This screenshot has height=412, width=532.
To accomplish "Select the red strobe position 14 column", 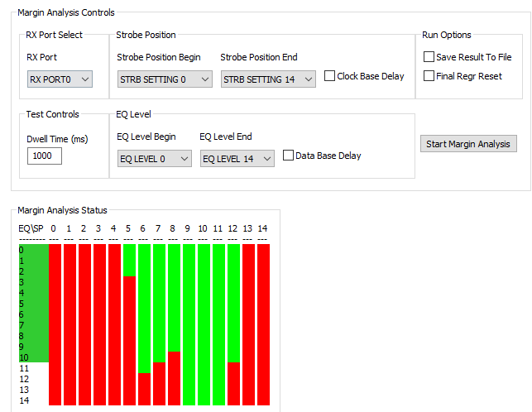I will [x=264, y=324].
